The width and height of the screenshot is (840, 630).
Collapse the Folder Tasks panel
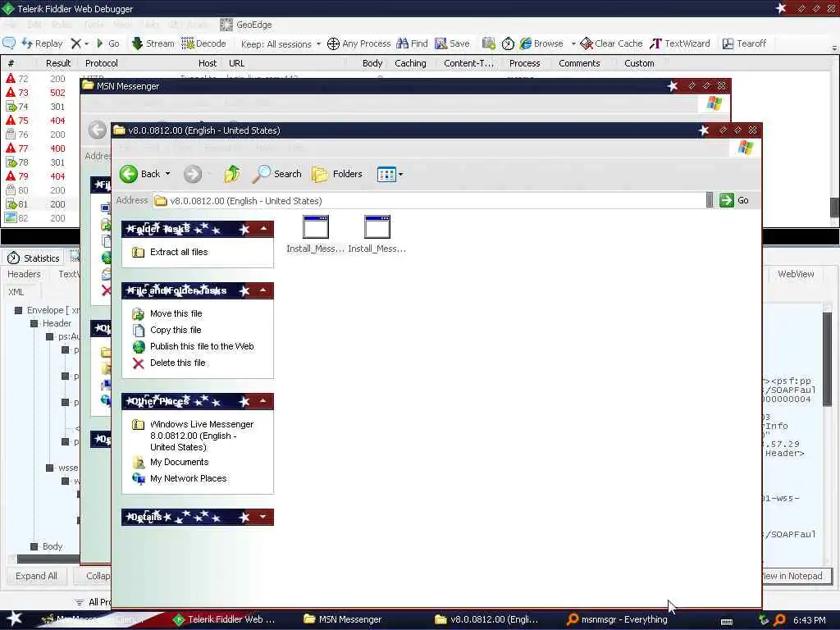[263, 230]
